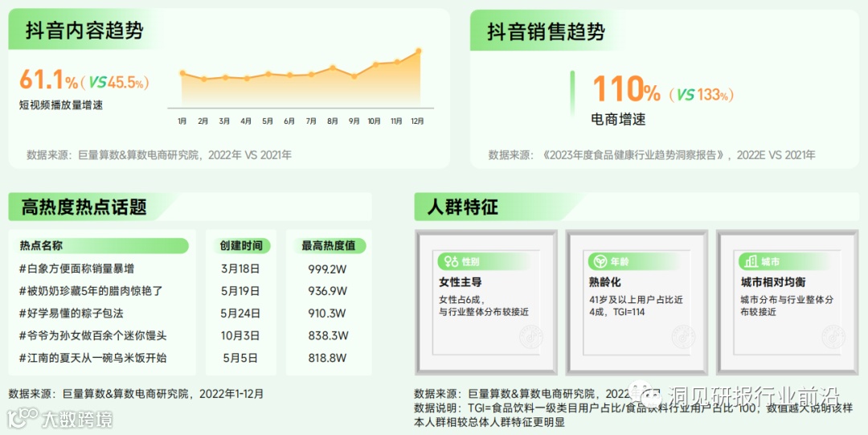
Task: Click the leaf icon beside 年龄
Action: (x=600, y=261)
